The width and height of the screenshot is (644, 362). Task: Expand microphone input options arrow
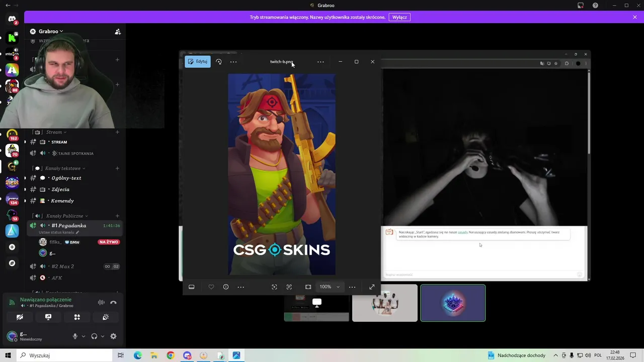coord(84,336)
